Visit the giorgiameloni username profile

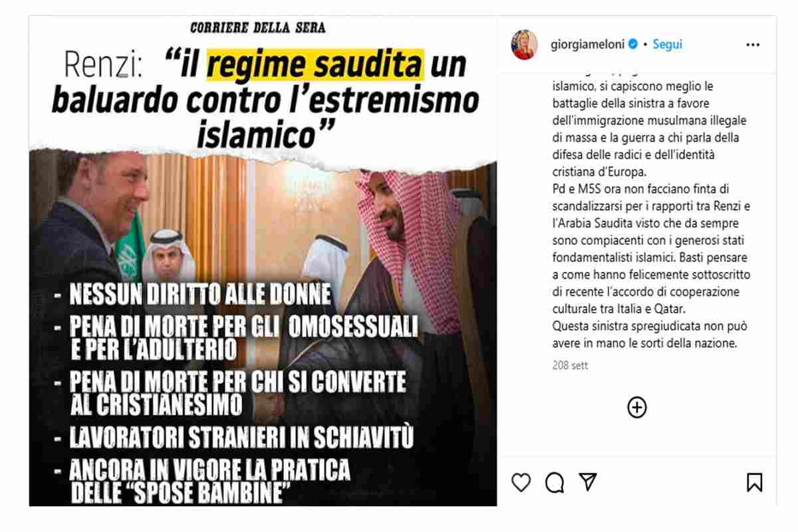click(x=588, y=45)
